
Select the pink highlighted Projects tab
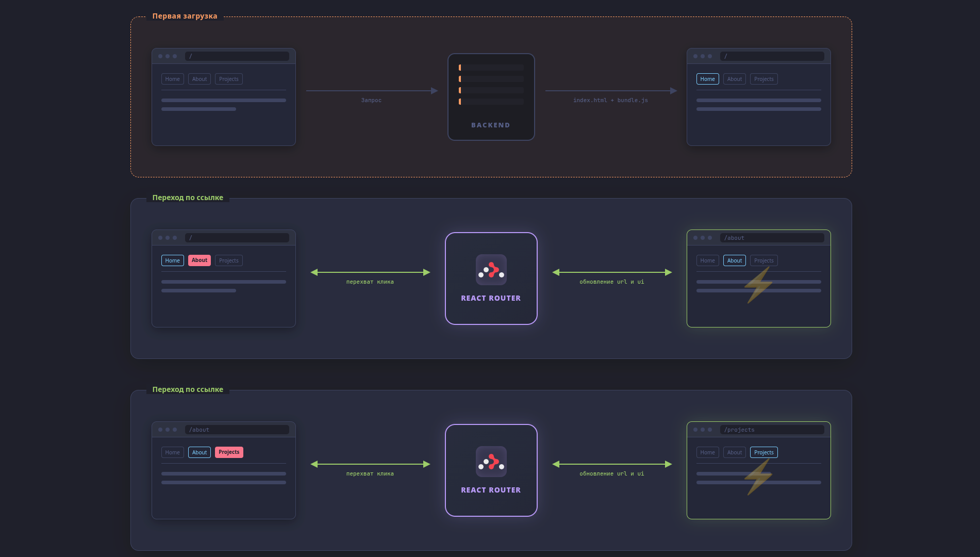click(x=229, y=452)
